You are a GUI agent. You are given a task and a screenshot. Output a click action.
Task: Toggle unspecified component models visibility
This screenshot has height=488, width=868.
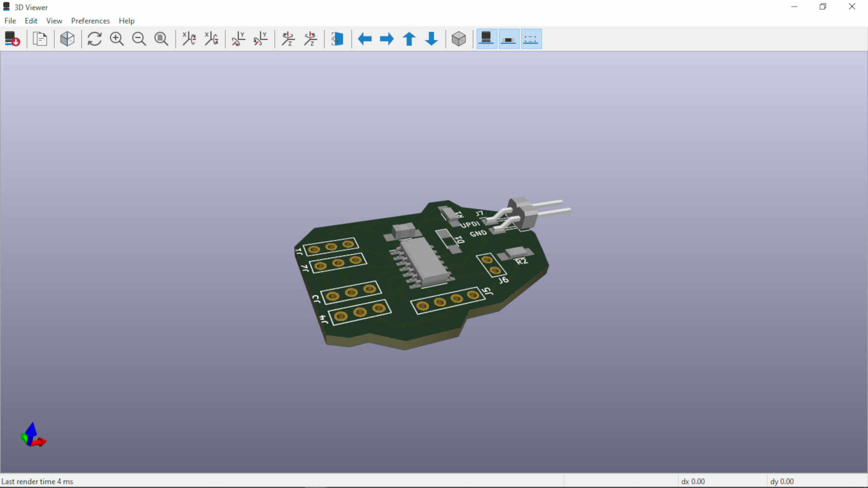click(531, 39)
